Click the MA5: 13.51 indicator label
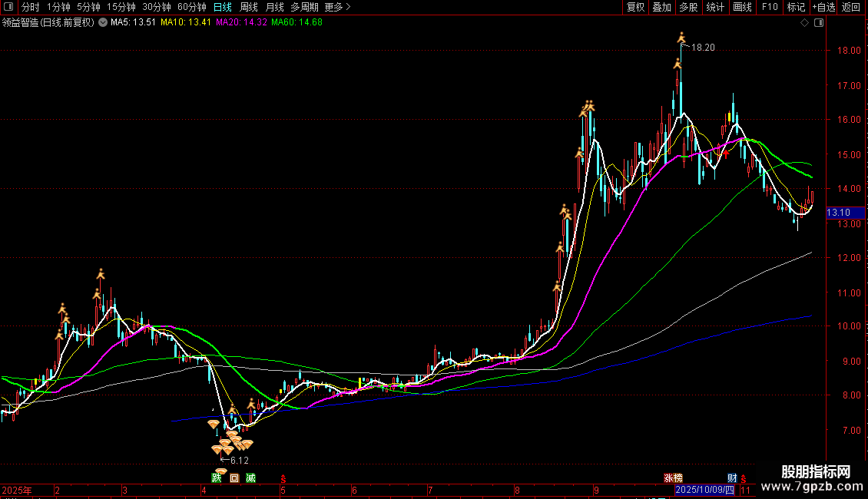The width and height of the screenshot is (868, 499). click(x=133, y=23)
